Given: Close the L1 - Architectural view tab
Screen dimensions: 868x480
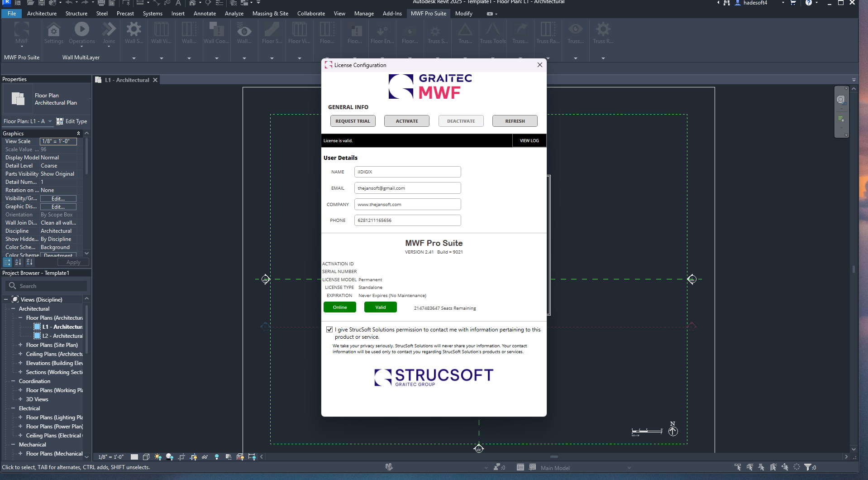Looking at the screenshot, I should 155,80.
